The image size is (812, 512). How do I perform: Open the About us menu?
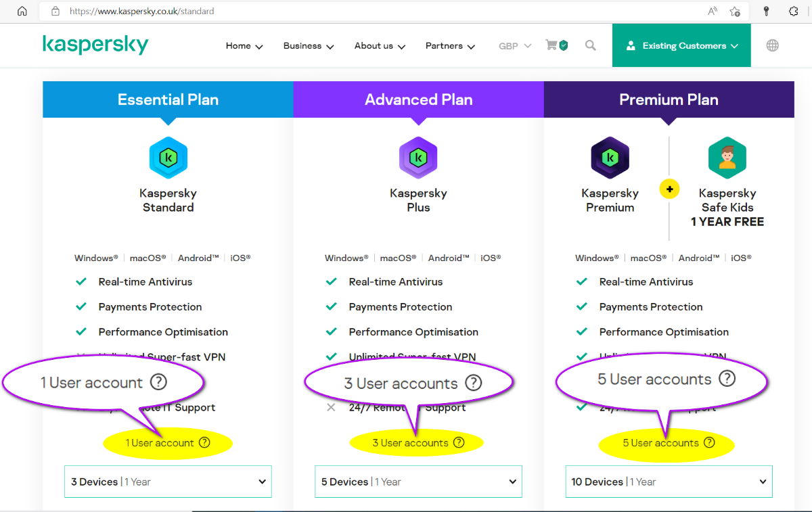[380, 46]
